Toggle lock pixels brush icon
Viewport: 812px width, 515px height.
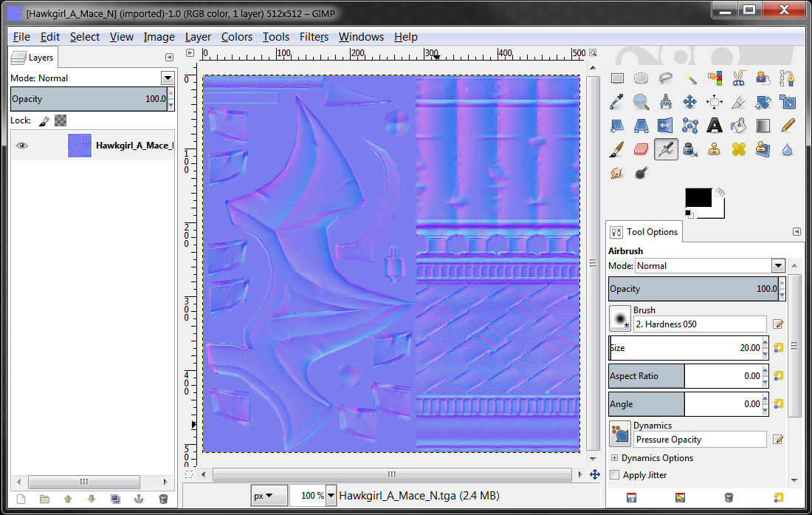click(x=44, y=120)
